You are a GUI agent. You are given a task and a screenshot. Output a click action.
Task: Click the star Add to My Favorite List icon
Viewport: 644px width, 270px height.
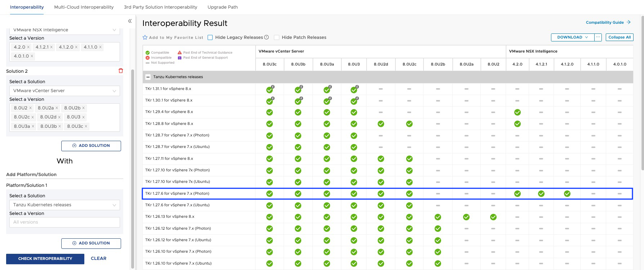coord(145,37)
